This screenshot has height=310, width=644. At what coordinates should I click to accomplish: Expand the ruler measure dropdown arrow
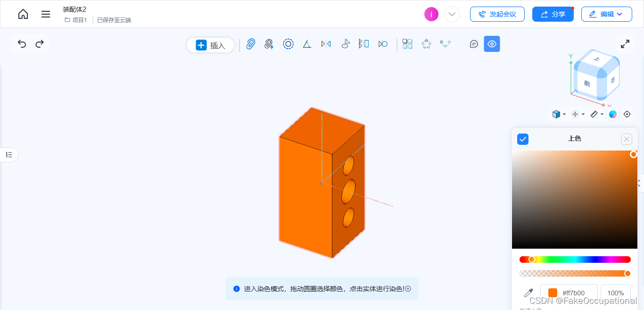[602, 114]
